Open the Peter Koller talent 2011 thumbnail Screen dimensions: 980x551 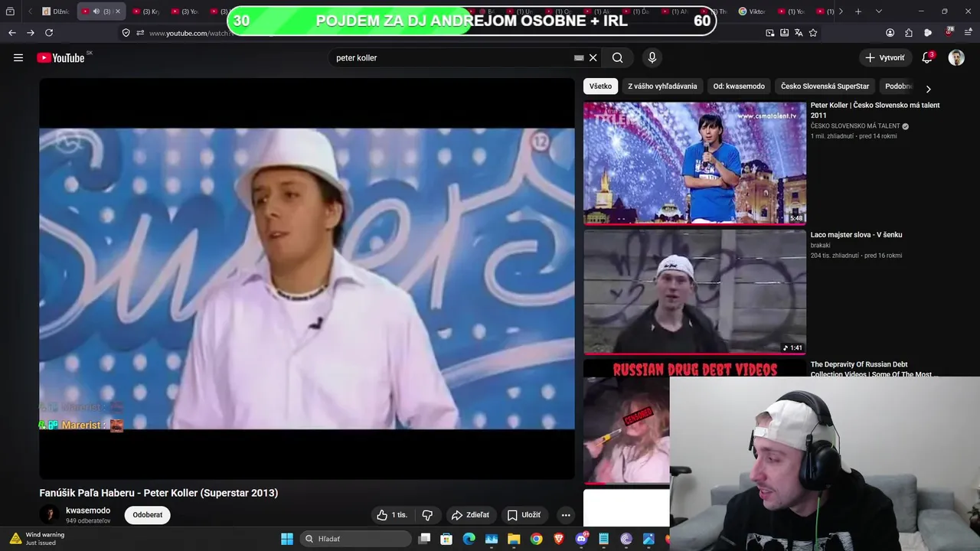coord(694,163)
